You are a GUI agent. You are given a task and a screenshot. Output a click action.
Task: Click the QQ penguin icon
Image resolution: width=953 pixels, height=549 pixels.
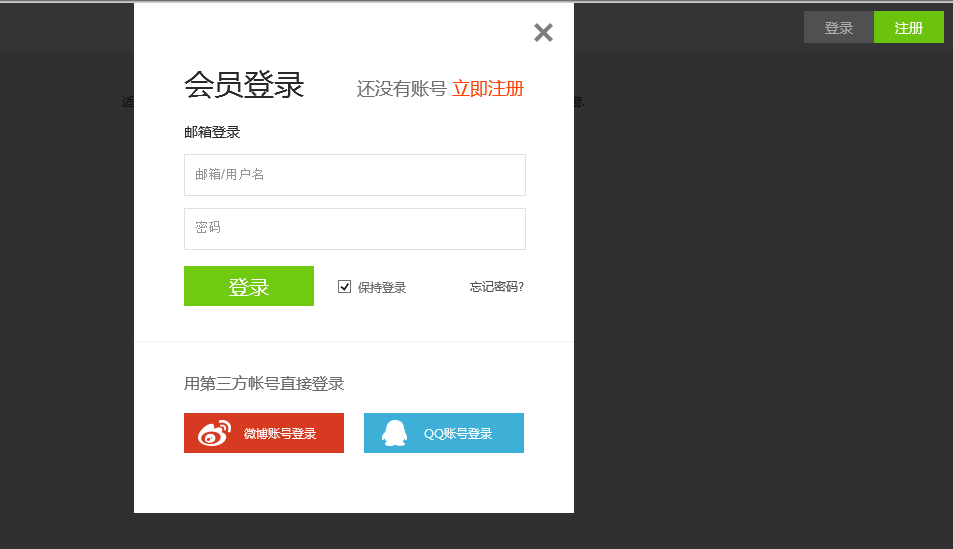tap(394, 433)
